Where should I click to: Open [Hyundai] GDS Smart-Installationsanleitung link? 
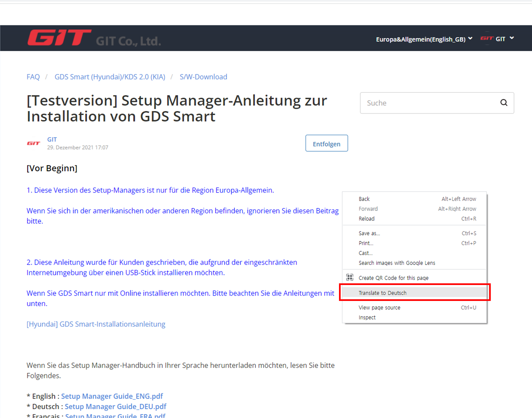96,324
